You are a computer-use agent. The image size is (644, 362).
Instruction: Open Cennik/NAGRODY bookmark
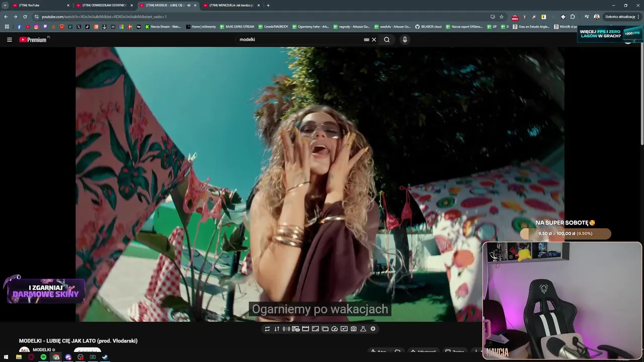(273, 27)
